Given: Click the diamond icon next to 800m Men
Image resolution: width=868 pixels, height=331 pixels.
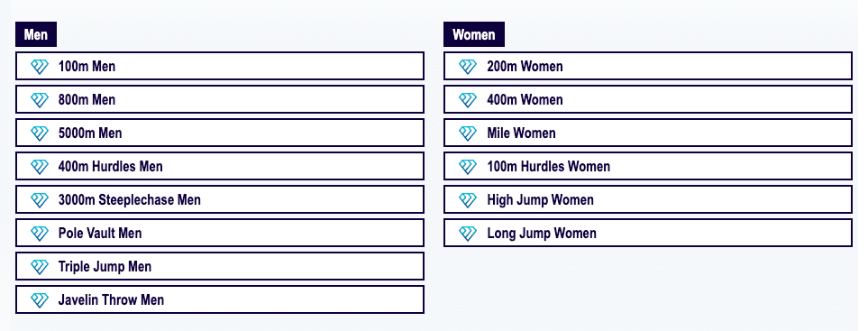Looking at the screenshot, I should coord(40,99).
